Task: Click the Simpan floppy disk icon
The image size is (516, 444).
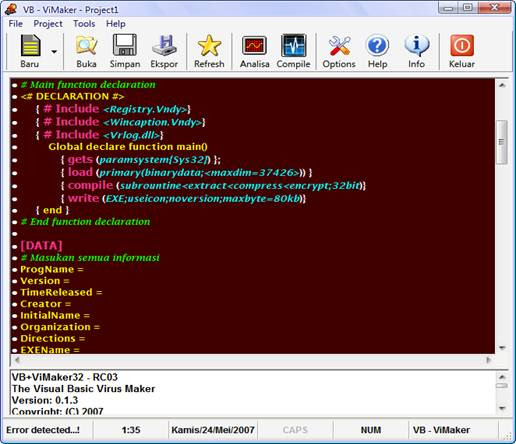Action: [x=125, y=45]
